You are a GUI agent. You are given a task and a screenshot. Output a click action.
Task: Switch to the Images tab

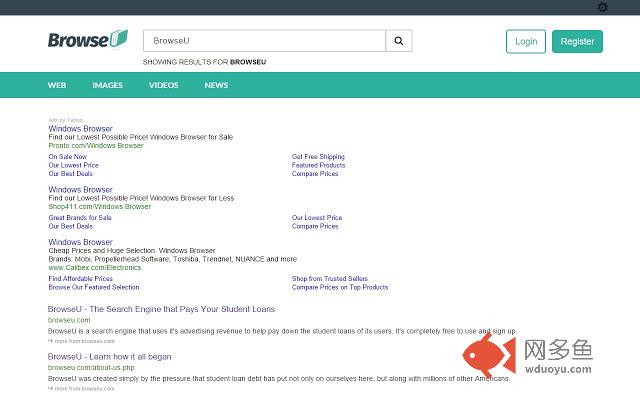coord(108,85)
